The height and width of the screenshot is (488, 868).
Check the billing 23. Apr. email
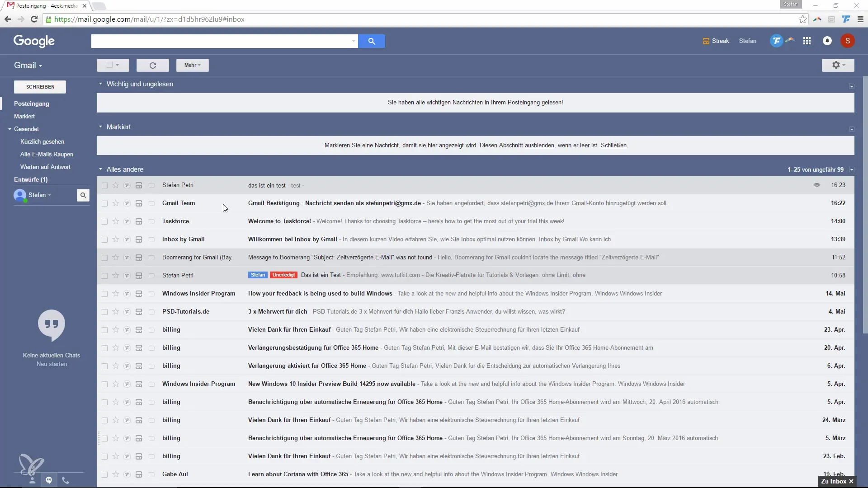tap(104, 330)
